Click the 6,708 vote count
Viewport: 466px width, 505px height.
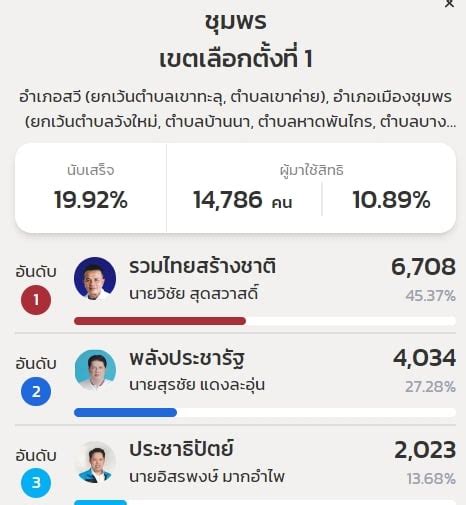click(x=423, y=267)
